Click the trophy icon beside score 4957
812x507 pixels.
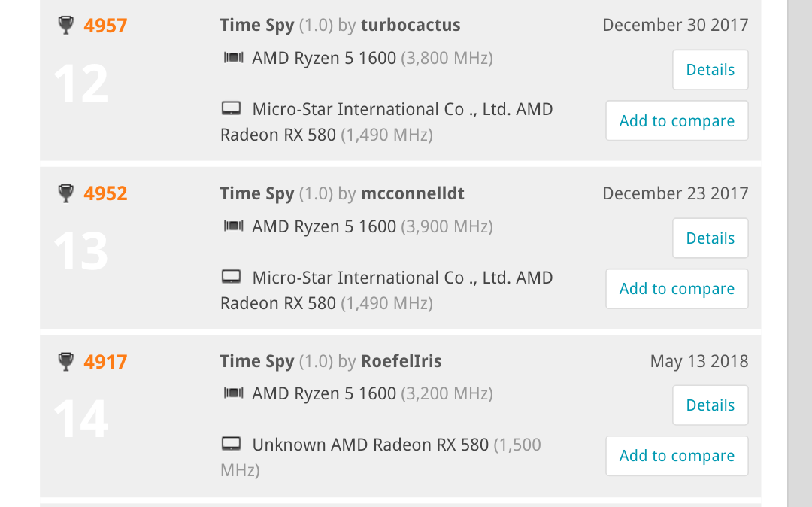[66, 26]
